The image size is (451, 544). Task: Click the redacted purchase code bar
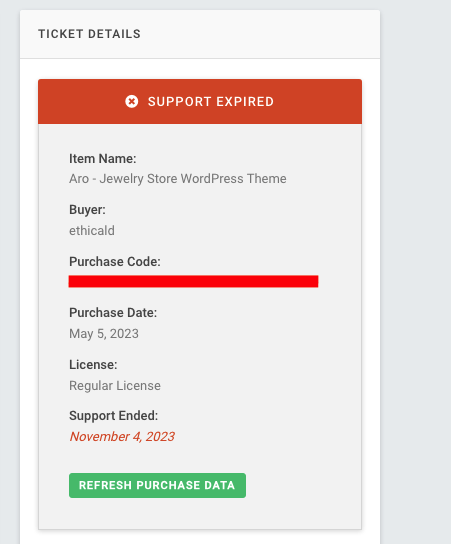pyautogui.click(x=193, y=281)
